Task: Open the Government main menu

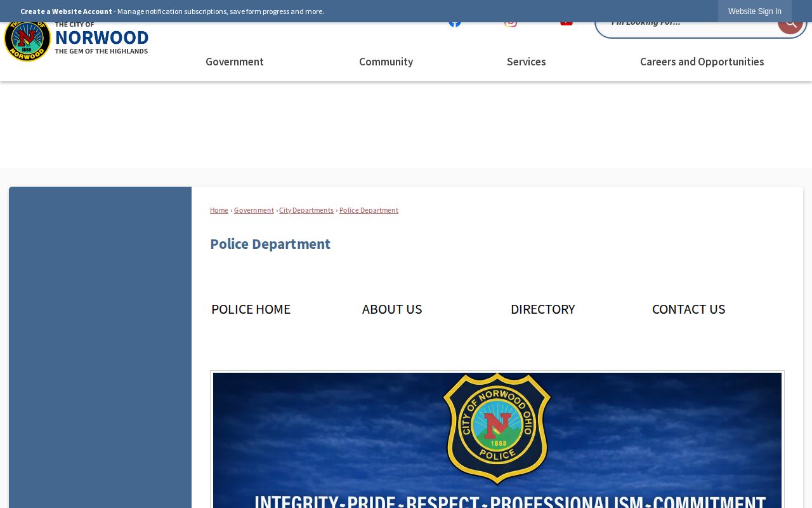Action: tap(235, 62)
